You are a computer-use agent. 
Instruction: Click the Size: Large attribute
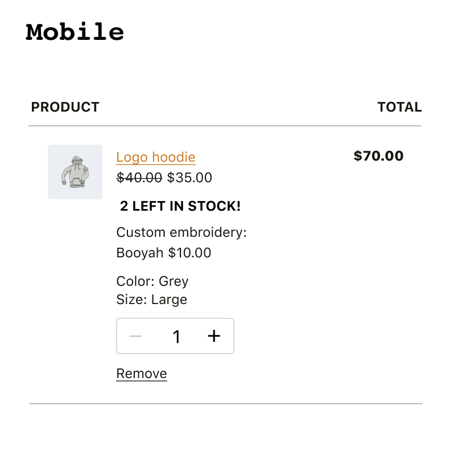151,299
